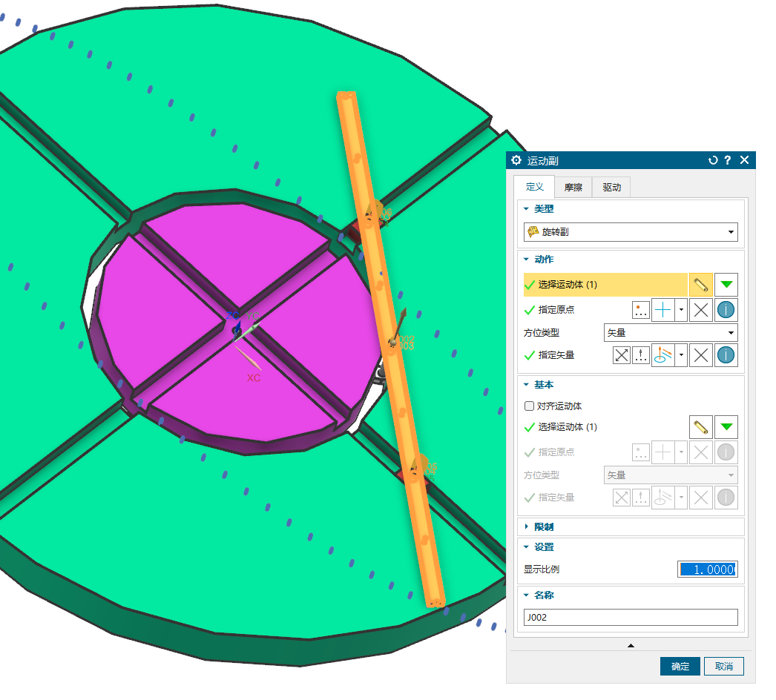Open help via the question mark icon

tap(728, 160)
